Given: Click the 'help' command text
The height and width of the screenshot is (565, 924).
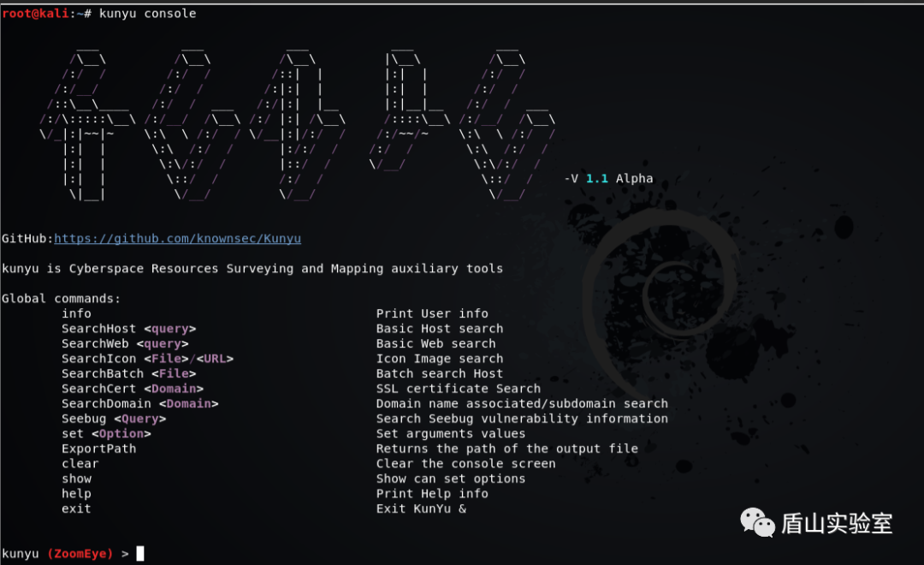Looking at the screenshot, I should [x=77, y=494].
